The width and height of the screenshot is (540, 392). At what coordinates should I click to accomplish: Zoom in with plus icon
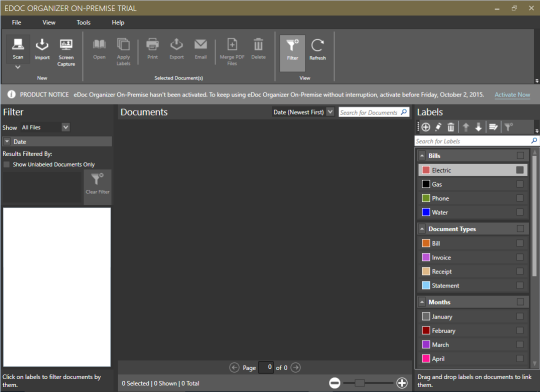402,383
